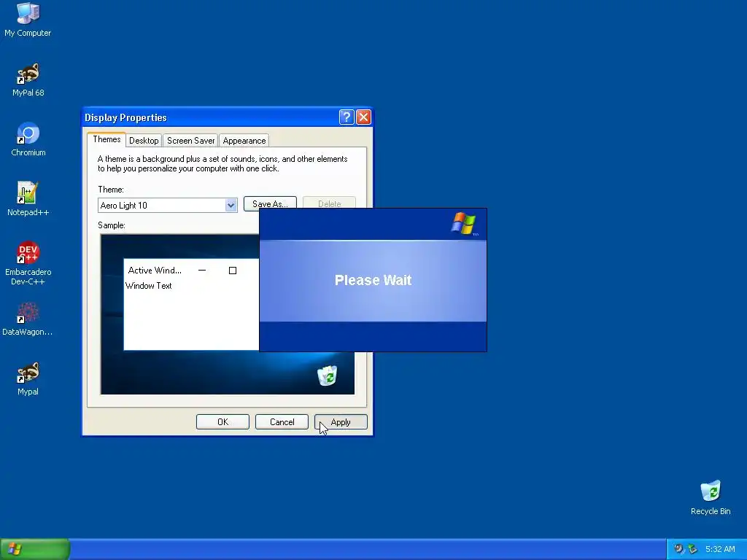Close the Display Properties dialog

[x=363, y=117]
